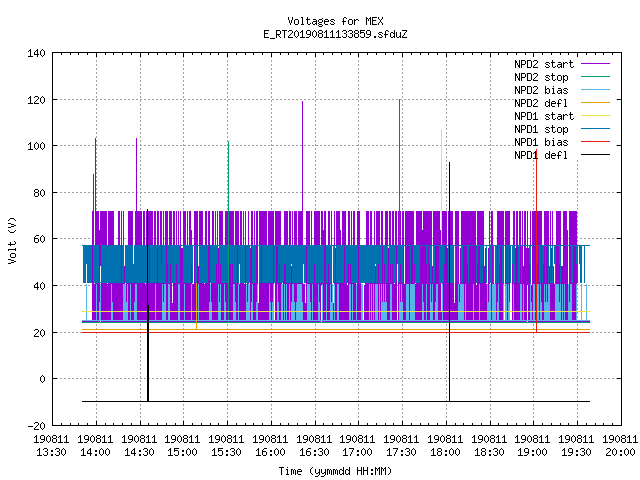Click the green NPD2 stop legend line
Screen dimensions: 640x480
click(x=596, y=76)
